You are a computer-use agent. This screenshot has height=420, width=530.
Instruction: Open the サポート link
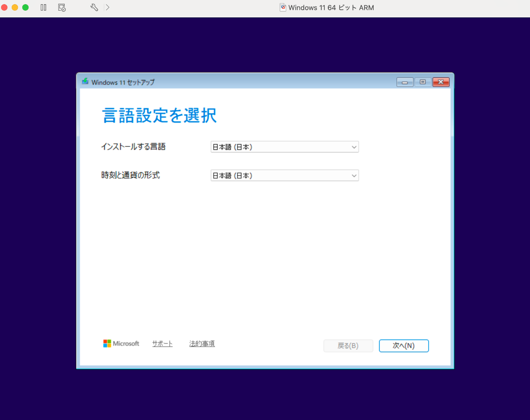point(162,343)
